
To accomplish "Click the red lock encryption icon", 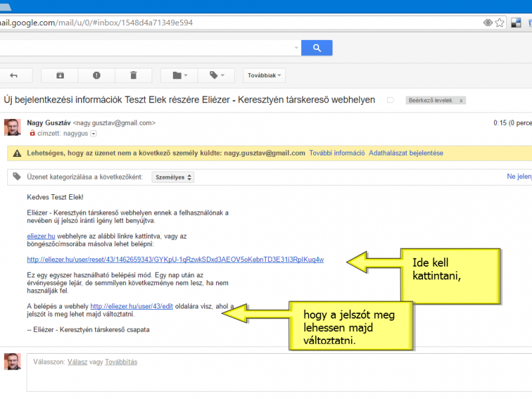I will pyautogui.click(x=32, y=133).
